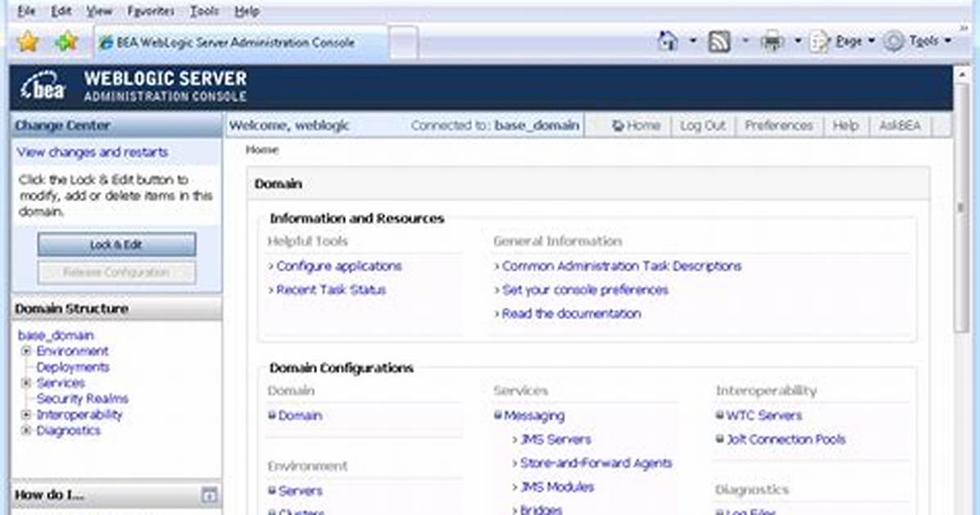Viewport: 980px width, 515px height.
Task: Click Log Out in console toolbar
Action: point(702,125)
